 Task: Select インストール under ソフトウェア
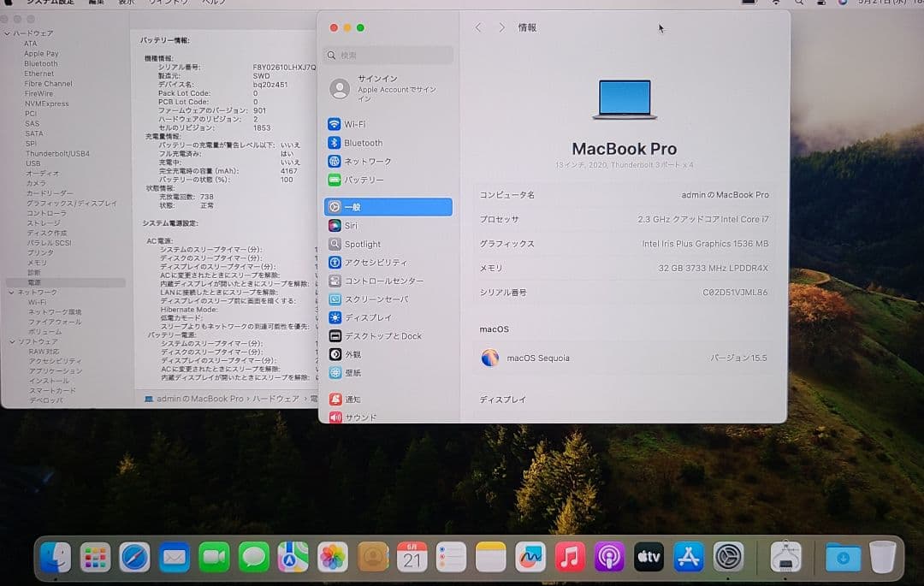point(49,381)
